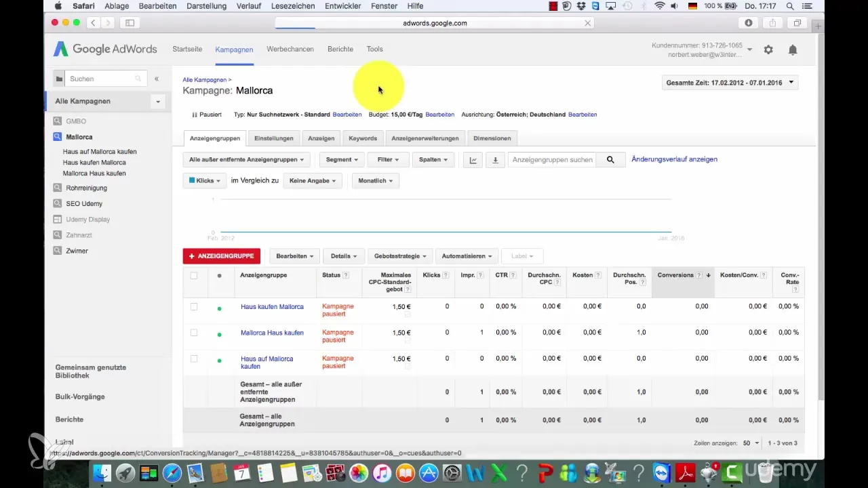Image resolution: width=868 pixels, height=488 pixels.
Task: Open the Segment dropdown
Action: [x=341, y=160]
